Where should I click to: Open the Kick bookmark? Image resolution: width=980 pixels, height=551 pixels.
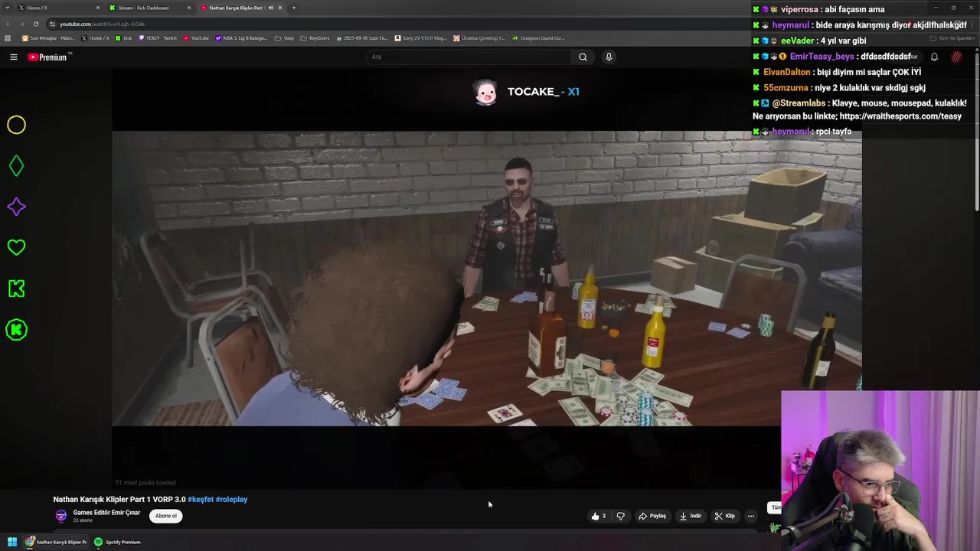(124, 37)
